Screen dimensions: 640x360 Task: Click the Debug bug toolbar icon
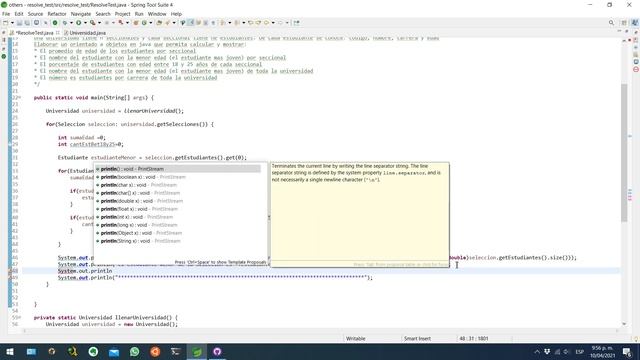[65, 23]
